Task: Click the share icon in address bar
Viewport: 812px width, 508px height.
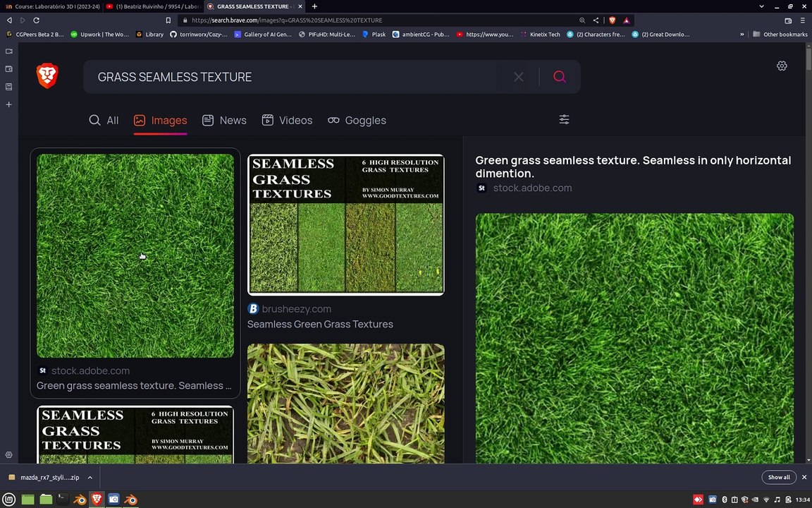Action: (596, 20)
